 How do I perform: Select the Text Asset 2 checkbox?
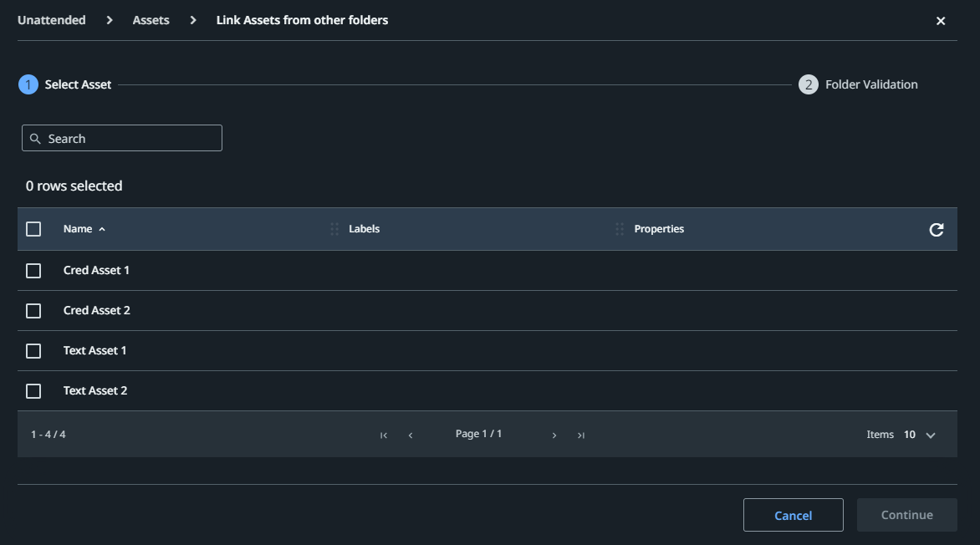(33, 390)
